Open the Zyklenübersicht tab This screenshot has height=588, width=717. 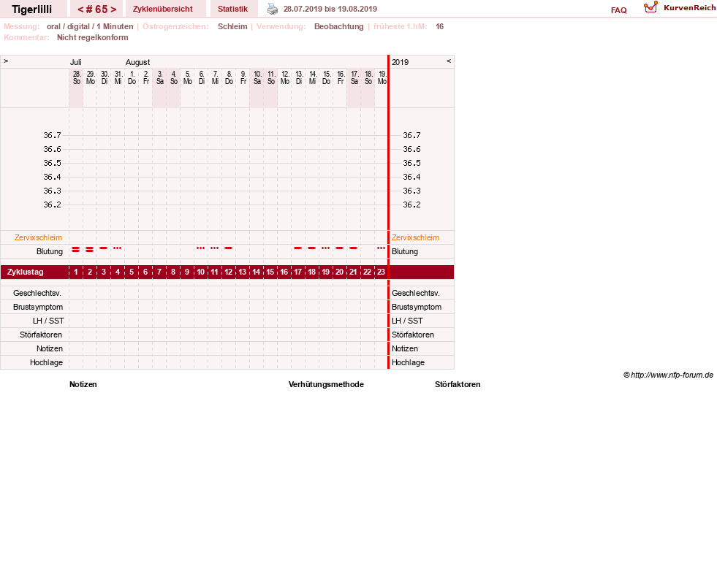point(163,9)
